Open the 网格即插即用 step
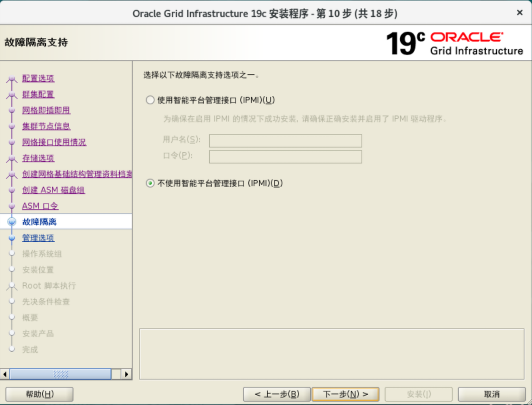Image resolution: width=532 pixels, height=405 pixels. point(46,110)
